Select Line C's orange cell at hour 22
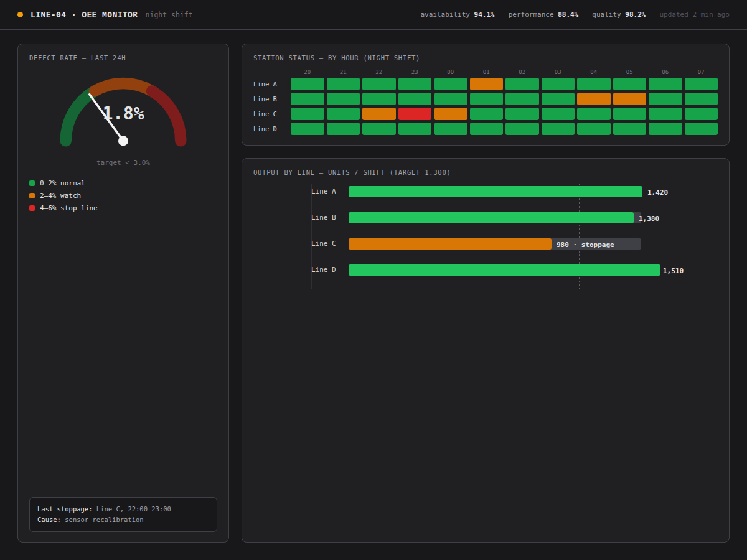The image size is (747, 560). pyautogui.click(x=379, y=114)
